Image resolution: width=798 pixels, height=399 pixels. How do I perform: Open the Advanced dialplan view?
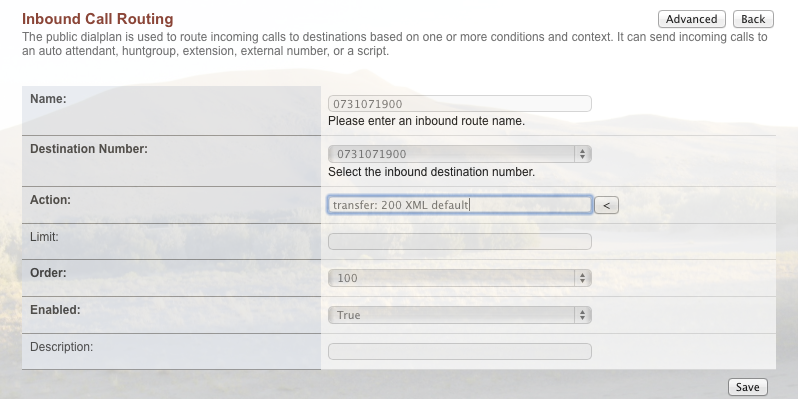(x=692, y=19)
